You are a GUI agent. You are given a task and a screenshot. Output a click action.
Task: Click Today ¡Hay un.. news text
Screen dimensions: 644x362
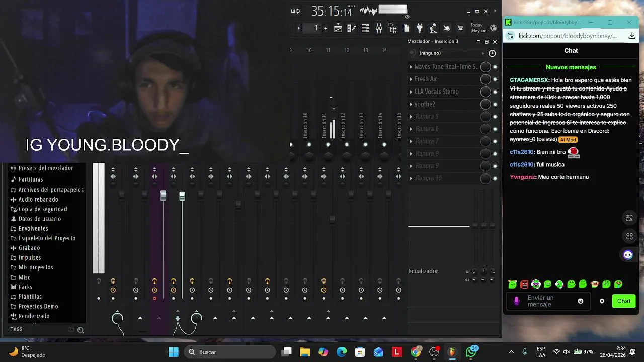479,28
